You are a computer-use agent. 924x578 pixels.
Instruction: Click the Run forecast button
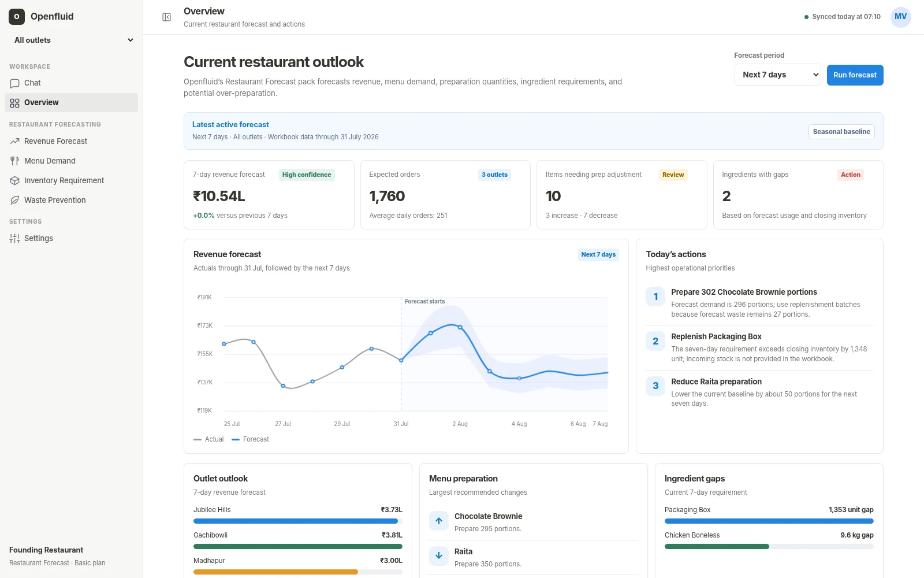855,75
